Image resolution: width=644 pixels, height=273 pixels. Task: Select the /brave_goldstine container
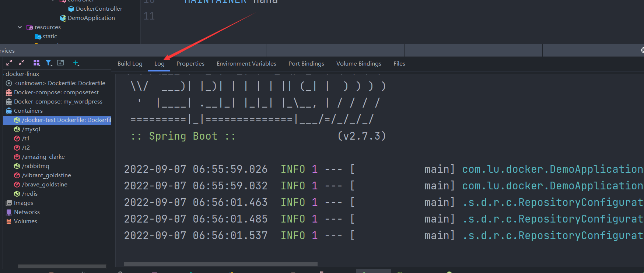point(45,185)
